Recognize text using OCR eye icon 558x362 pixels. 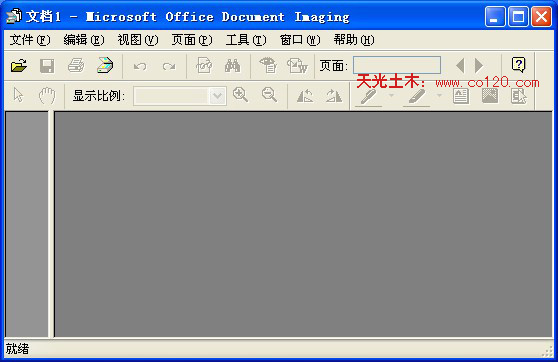268,66
